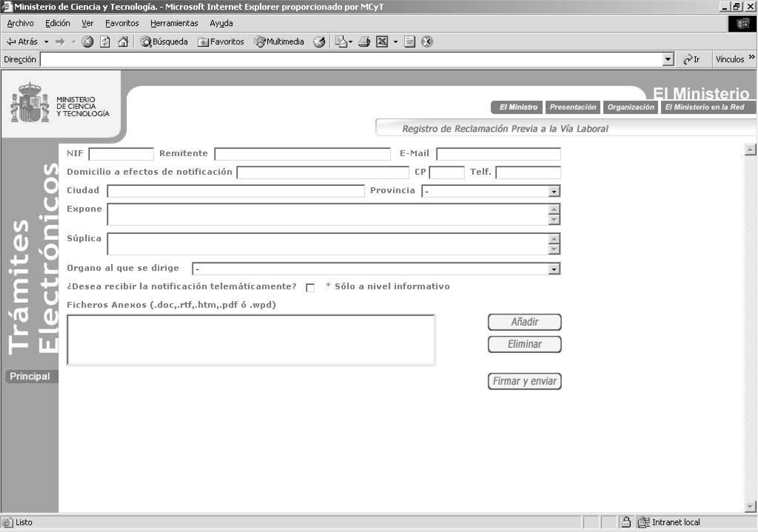Click the Eliminar button
Viewport: 758px width, 532px height.
[524, 345]
